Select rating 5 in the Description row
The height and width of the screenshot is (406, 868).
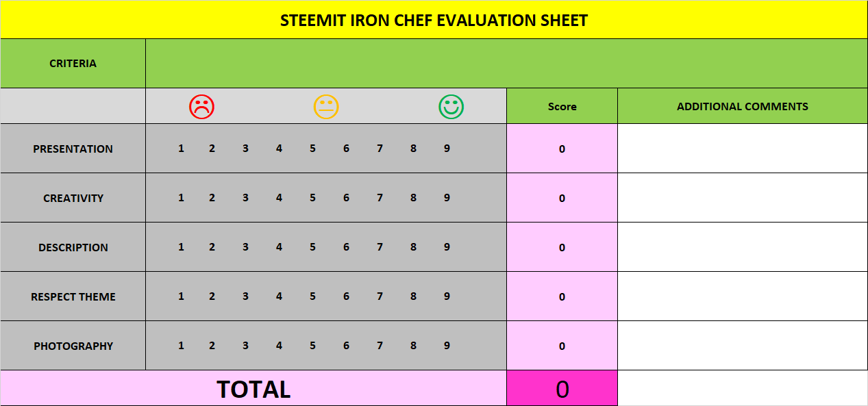[312, 247]
